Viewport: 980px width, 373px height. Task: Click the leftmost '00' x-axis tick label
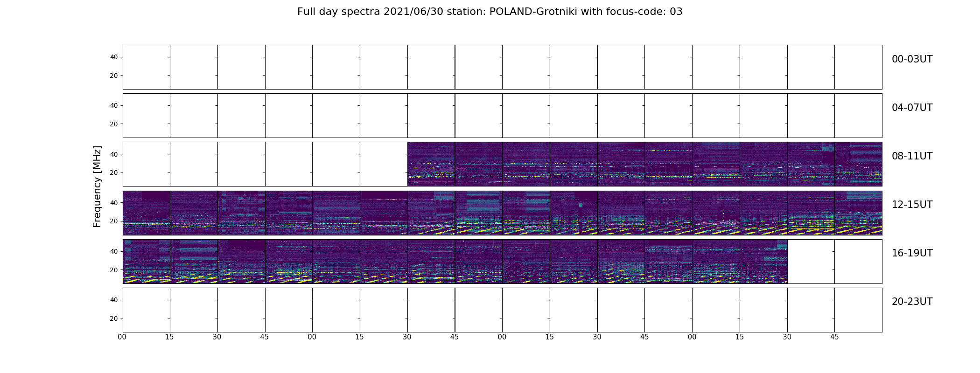click(x=122, y=337)
